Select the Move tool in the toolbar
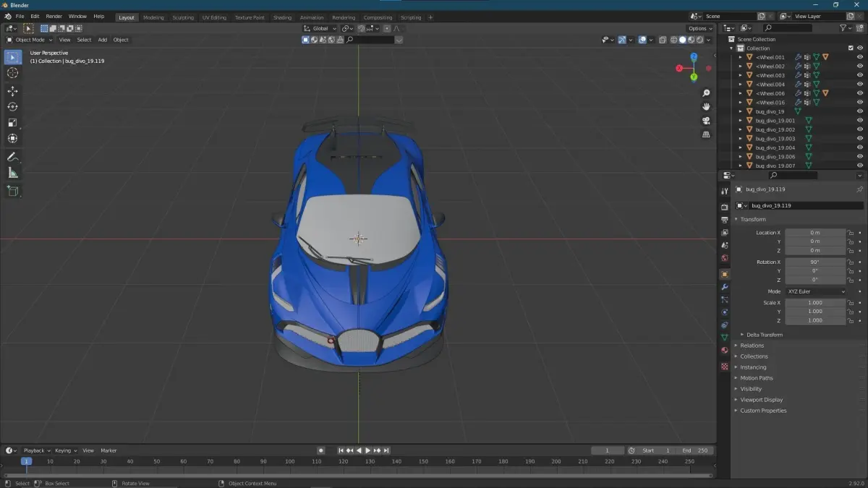Image resolution: width=868 pixels, height=488 pixels. click(x=12, y=91)
